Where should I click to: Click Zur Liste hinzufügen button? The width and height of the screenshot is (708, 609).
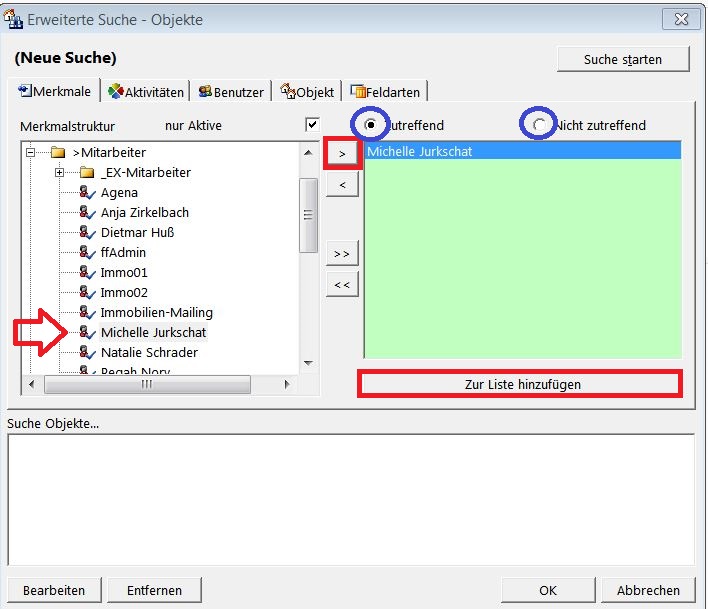(520, 384)
